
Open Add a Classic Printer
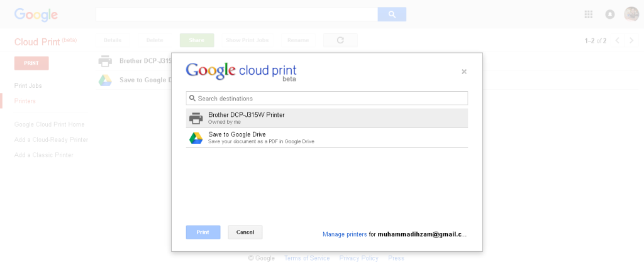point(44,155)
